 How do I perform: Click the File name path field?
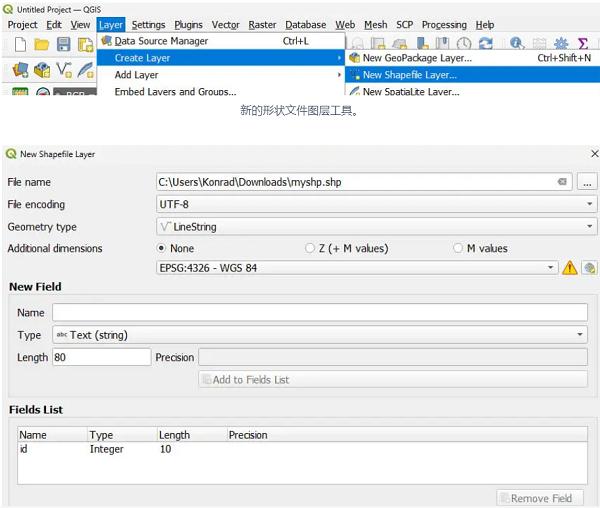pos(364,182)
